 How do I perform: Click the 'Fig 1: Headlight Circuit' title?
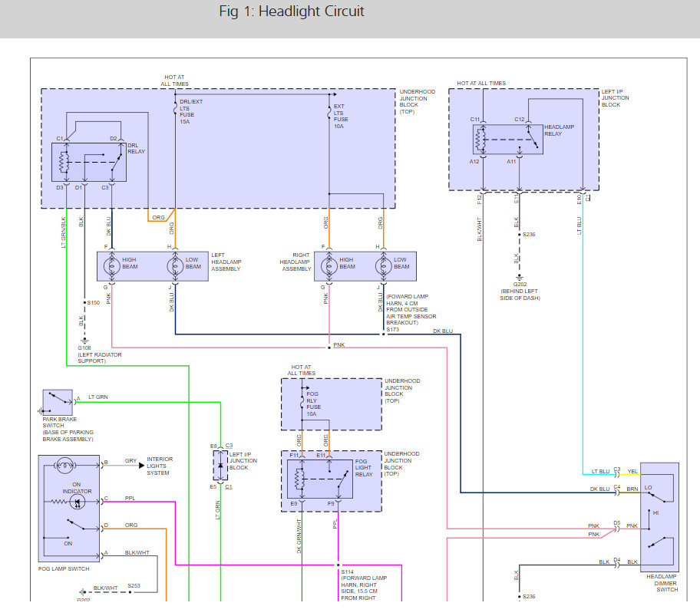tap(292, 12)
